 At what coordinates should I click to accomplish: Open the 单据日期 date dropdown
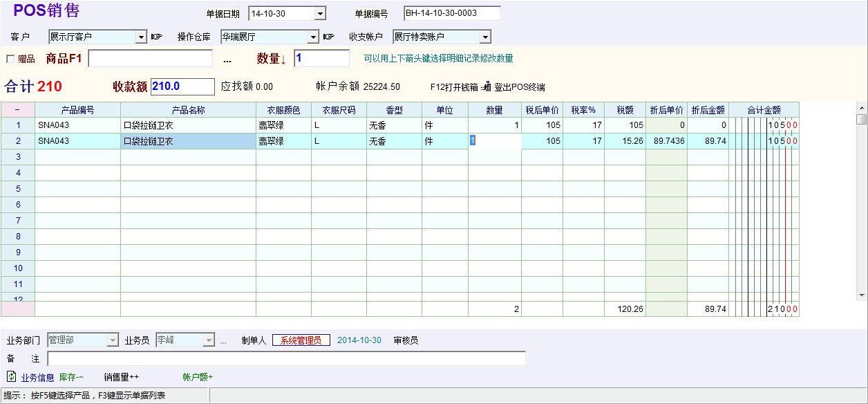click(320, 14)
